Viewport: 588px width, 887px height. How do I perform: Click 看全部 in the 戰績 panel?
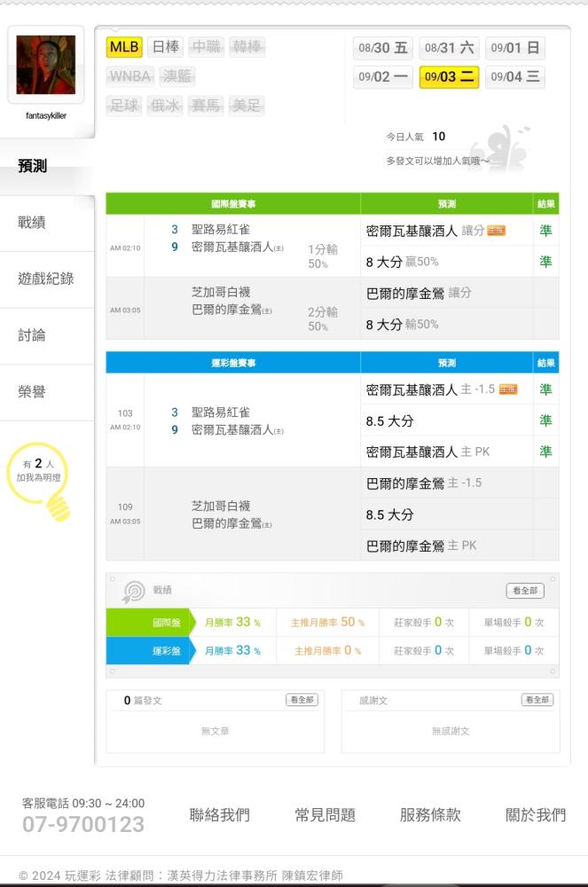[x=525, y=591]
